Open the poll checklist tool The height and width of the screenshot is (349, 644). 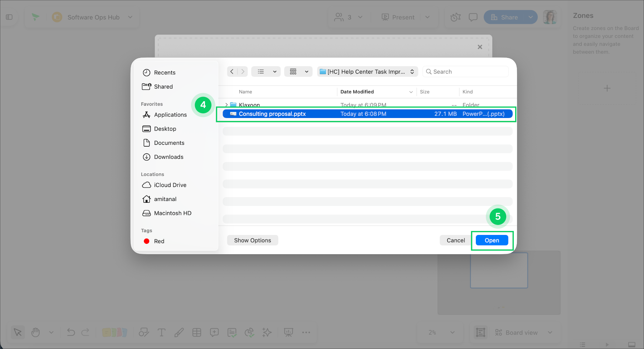(x=232, y=333)
